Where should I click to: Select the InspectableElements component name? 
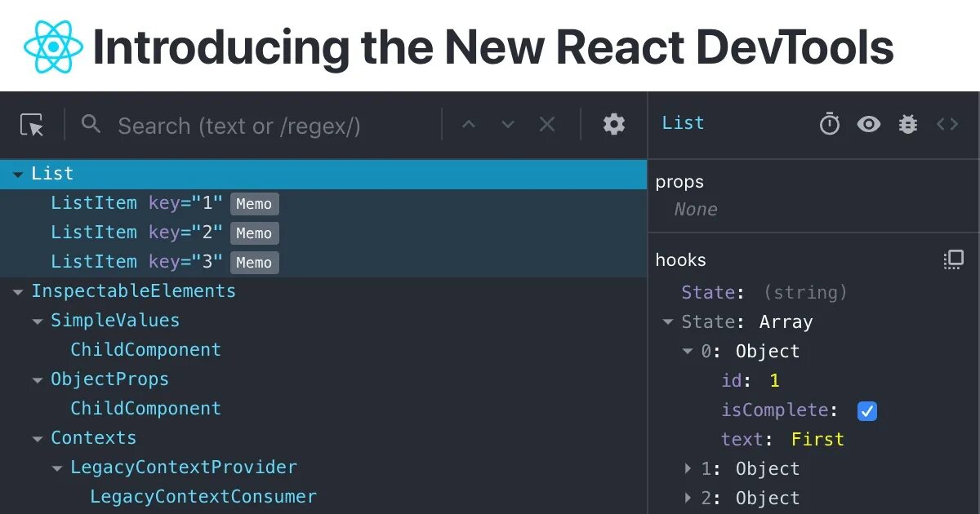(x=133, y=290)
